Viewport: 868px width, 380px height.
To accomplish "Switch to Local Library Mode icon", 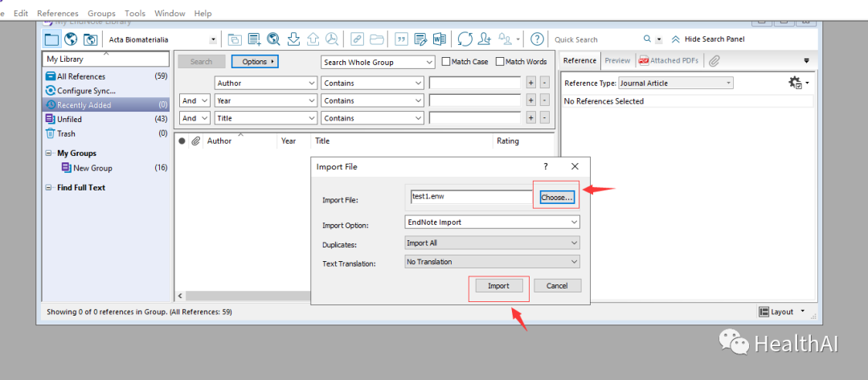I will click(x=51, y=39).
